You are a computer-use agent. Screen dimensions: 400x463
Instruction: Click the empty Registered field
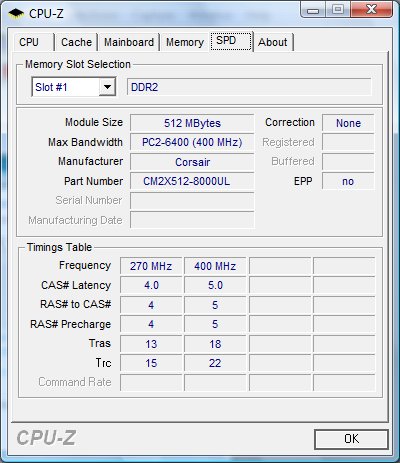(x=348, y=142)
